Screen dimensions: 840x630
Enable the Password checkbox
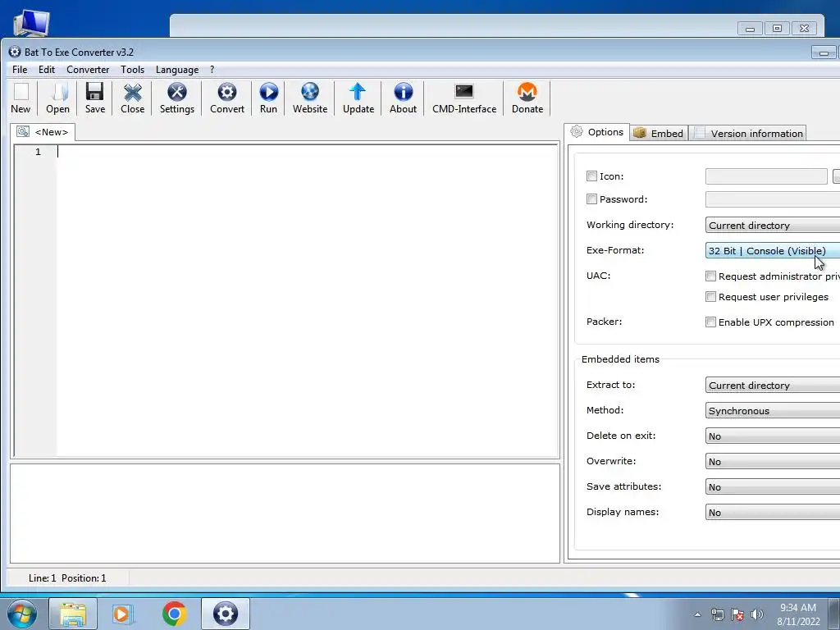(x=591, y=199)
